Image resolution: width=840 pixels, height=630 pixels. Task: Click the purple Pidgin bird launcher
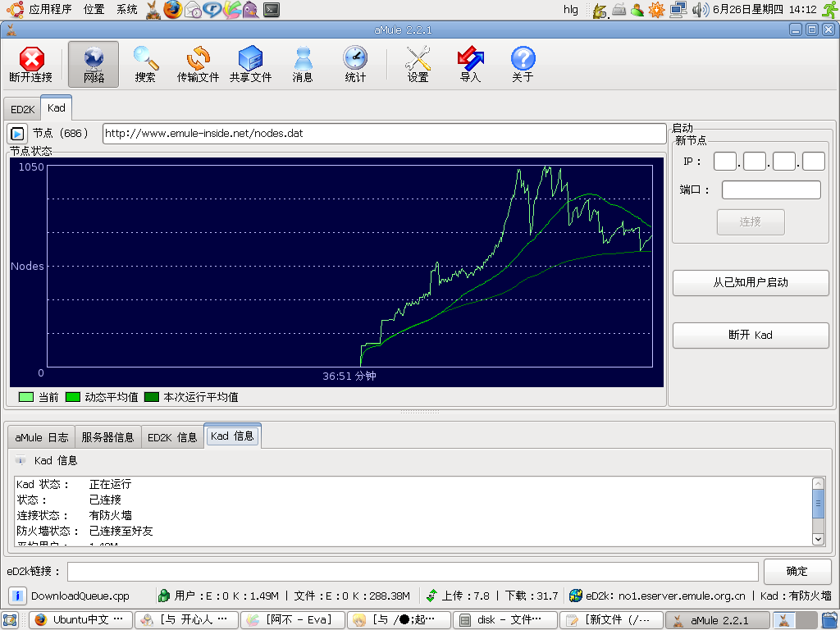click(x=250, y=9)
